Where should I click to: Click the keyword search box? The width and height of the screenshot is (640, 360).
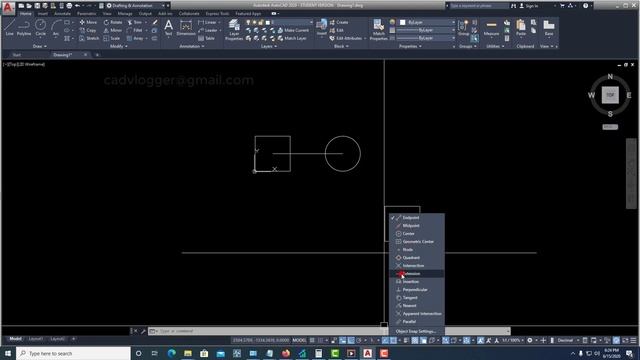point(479,6)
